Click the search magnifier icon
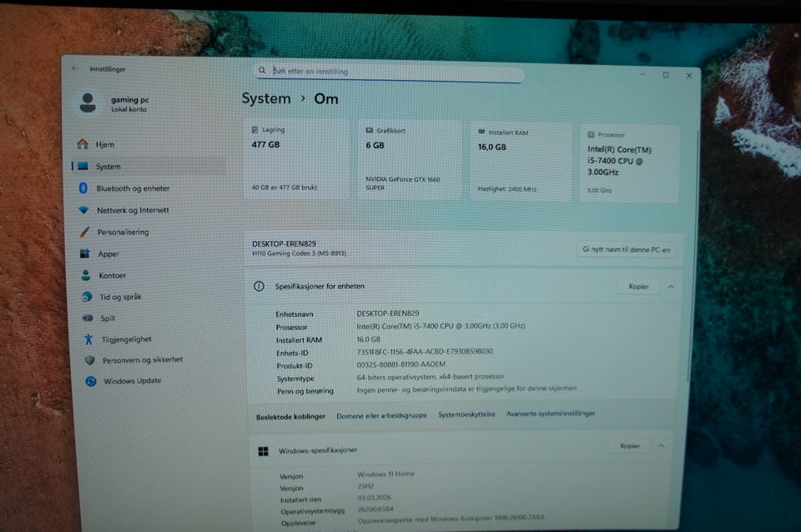The width and height of the screenshot is (801, 532). coord(262,70)
